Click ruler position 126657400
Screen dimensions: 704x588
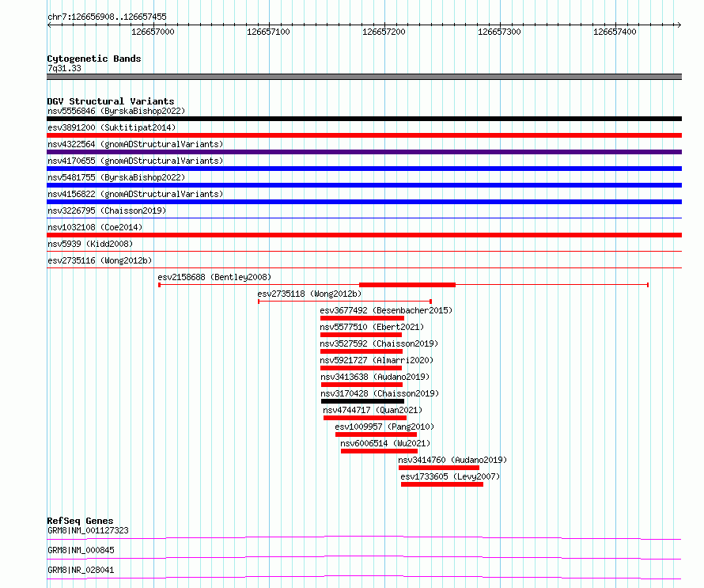[615, 32]
